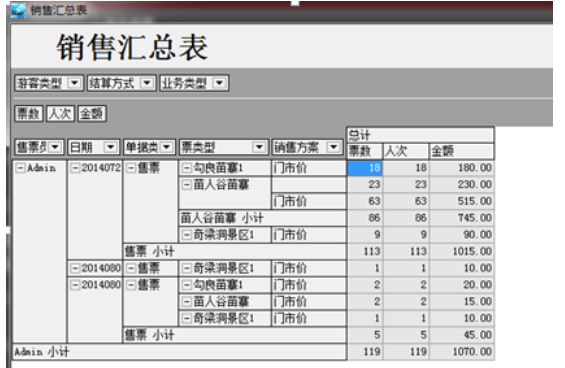565x368 pixels.
Task: Select the highlighted cell with value 18
Action: coord(365,168)
